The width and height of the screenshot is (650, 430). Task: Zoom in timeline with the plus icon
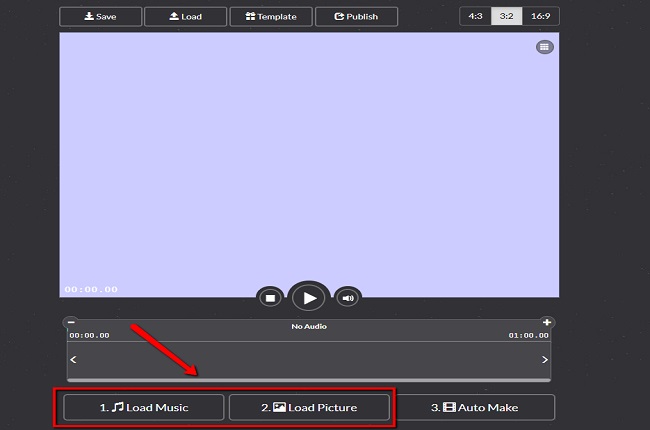(547, 322)
